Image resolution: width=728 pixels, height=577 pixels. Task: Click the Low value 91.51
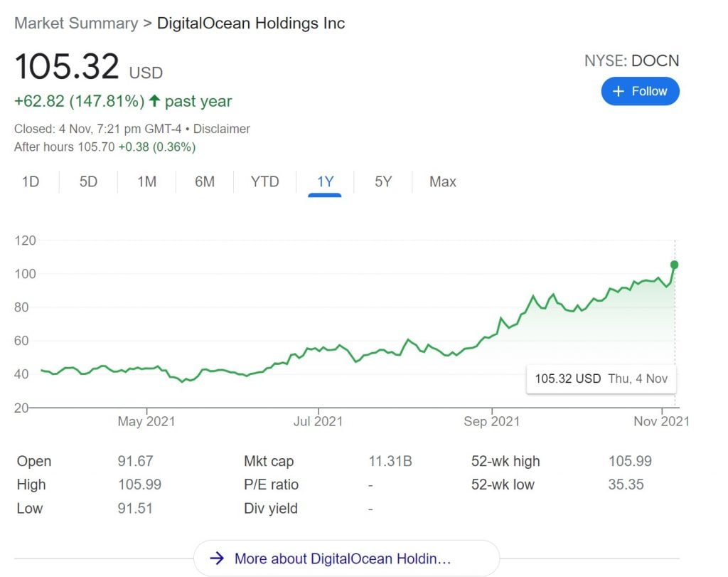tap(135, 508)
